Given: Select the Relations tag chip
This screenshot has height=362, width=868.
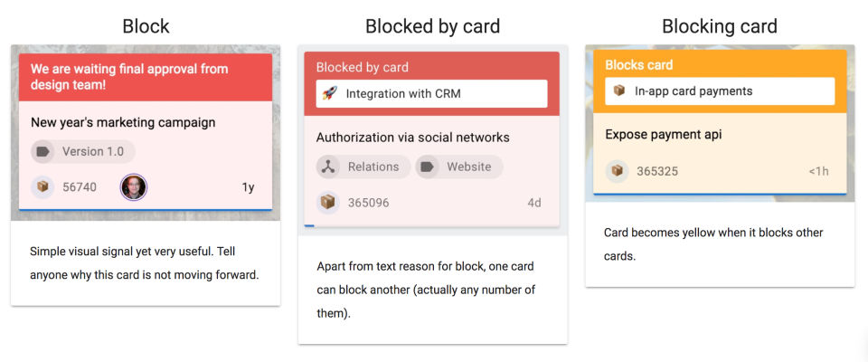Looking at the screenshot, I should [x=363, y=167].
